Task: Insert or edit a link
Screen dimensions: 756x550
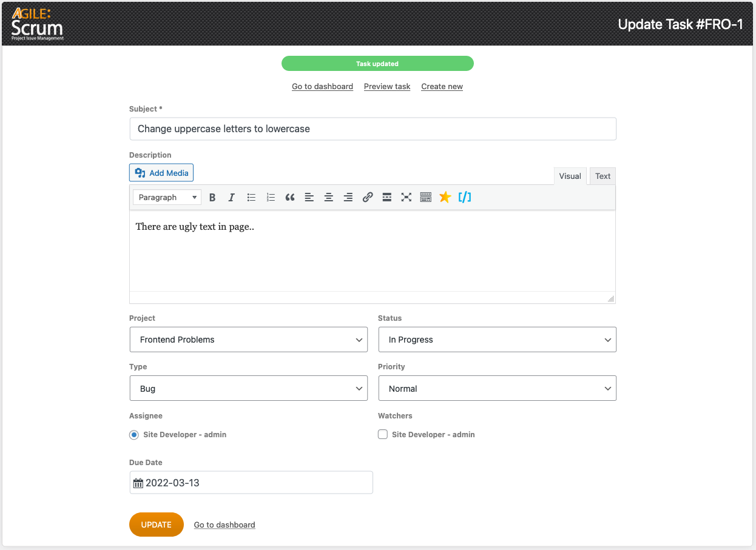Action: tap(368, 197)
